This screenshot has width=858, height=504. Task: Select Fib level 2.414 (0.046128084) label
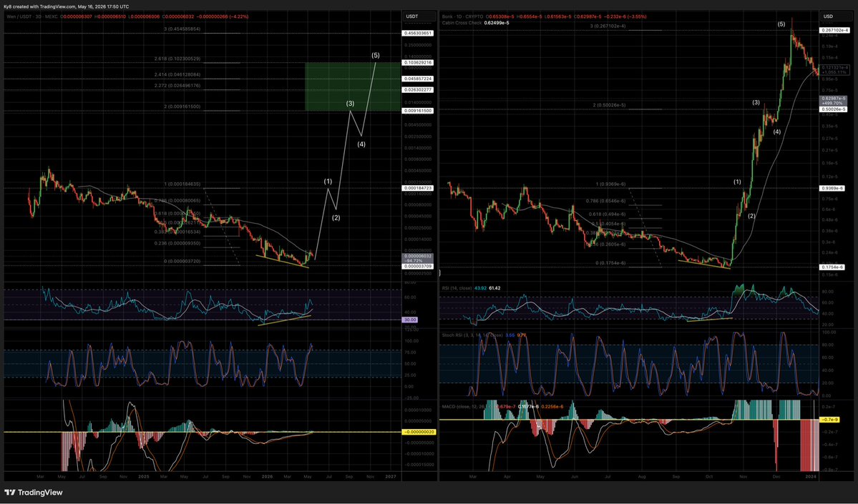(177, 74)
